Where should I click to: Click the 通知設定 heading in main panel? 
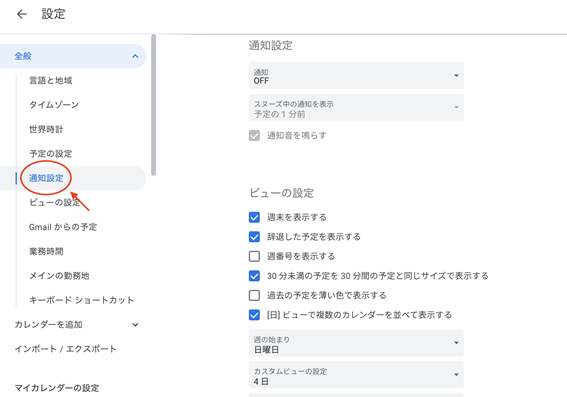(270, 46)
